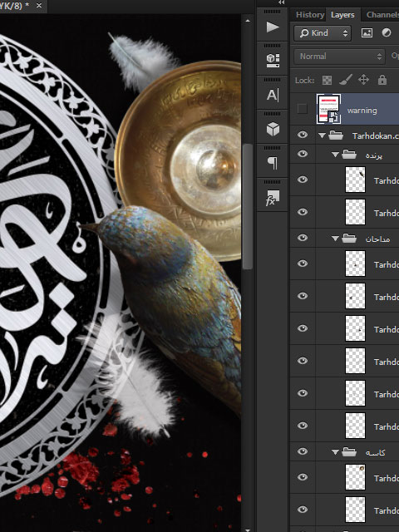Hide the Tarhdokan group

coord(303,135)
